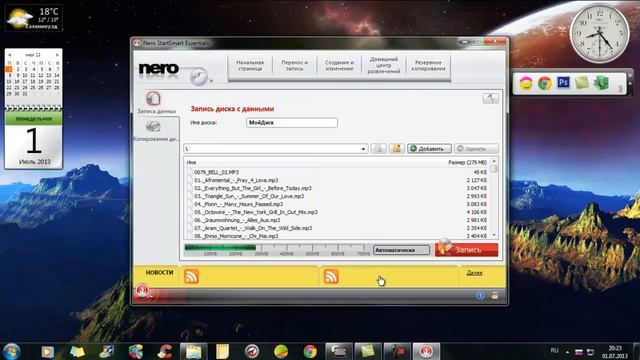Click the Windows security shield taskbar icon
Image resolution: width=640 pixels, height=360 pixels.
coord(136,351)
